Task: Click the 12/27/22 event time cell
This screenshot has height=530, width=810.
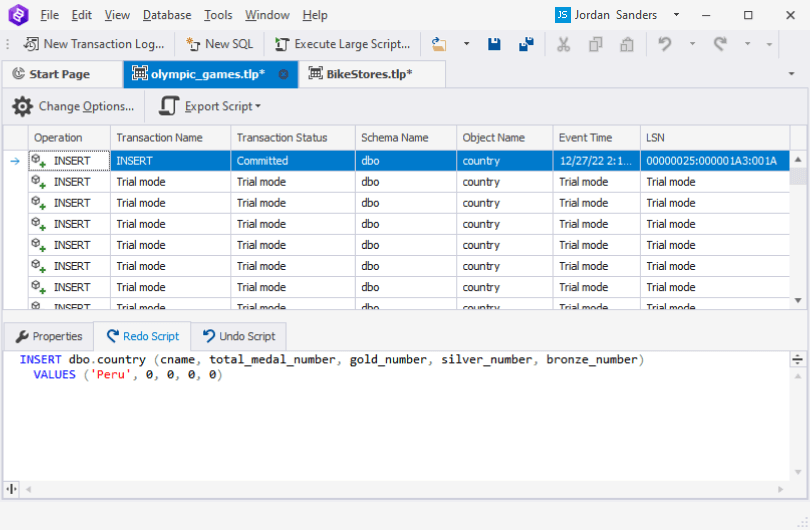Action: coord(596,161)
